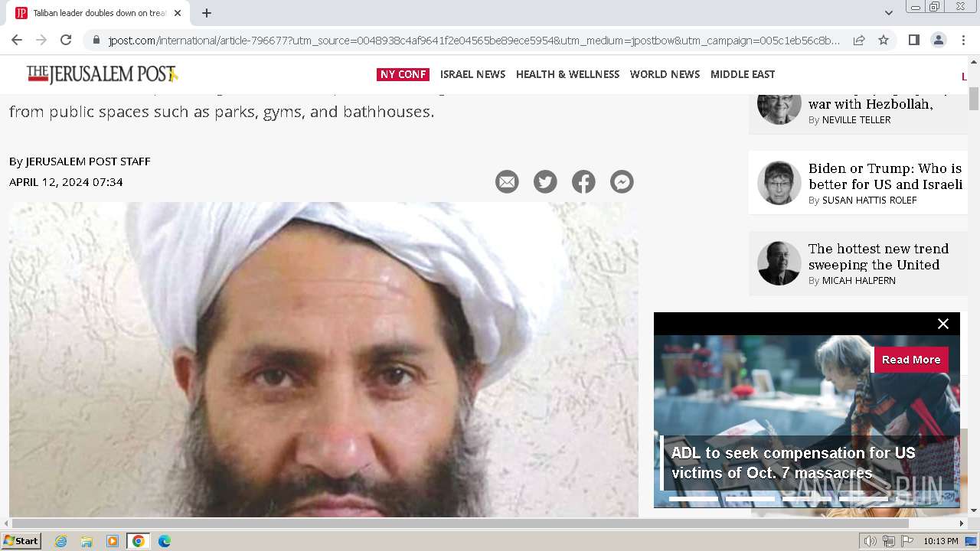The image size is (980, 551).
Task: Share article via email icon
Action: tap(507, 182)
